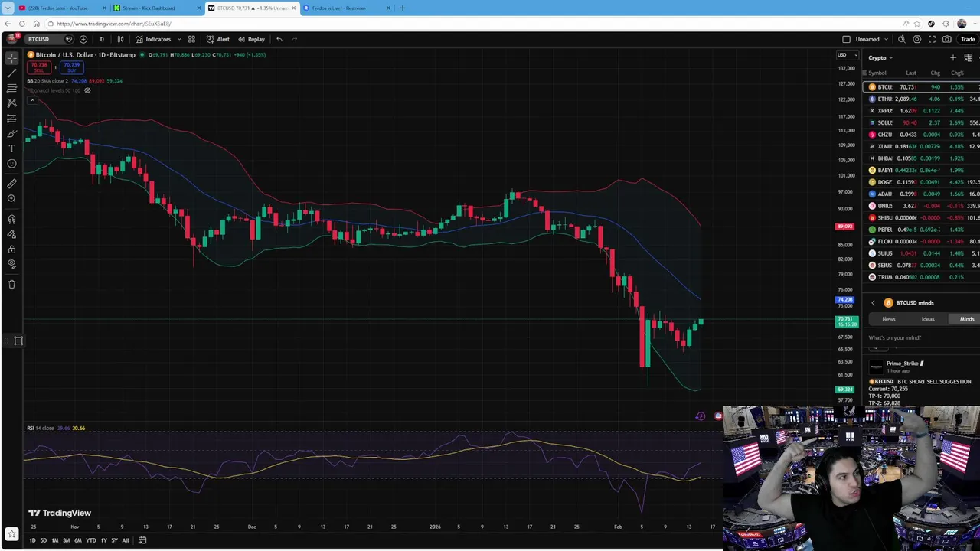Expand the Indicators favorites dropdown arrow
The width and height of the screenshot is (980, 551).
[x=179, y=39]
